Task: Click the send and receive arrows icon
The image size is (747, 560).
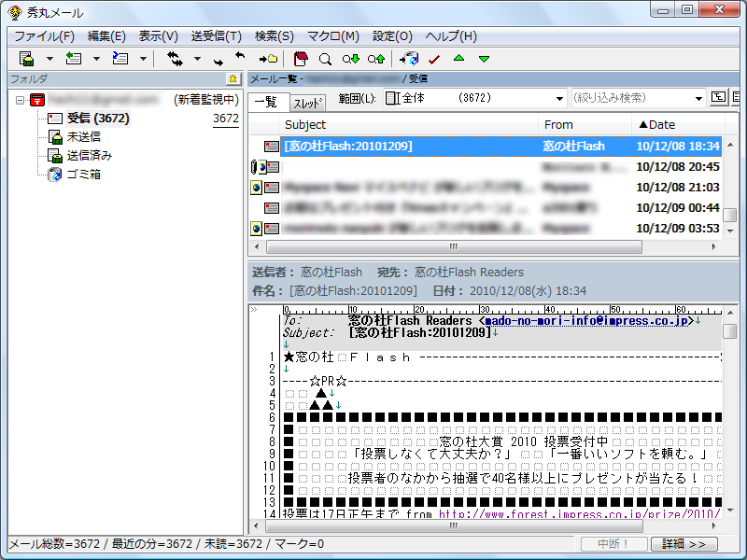Action: [175, 59]
